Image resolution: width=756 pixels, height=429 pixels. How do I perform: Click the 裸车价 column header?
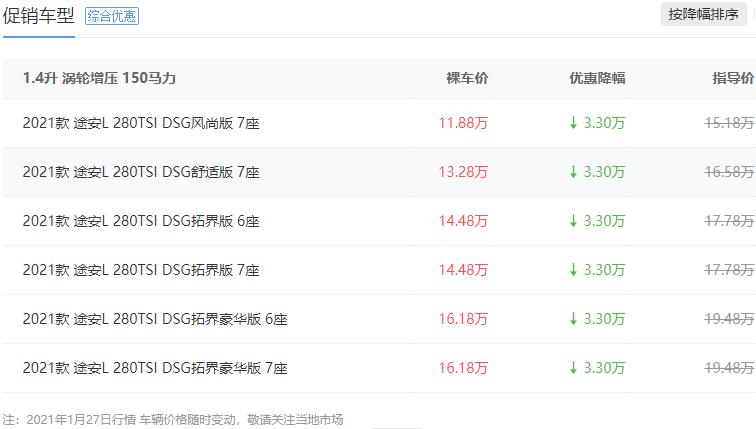click(467, 78)
